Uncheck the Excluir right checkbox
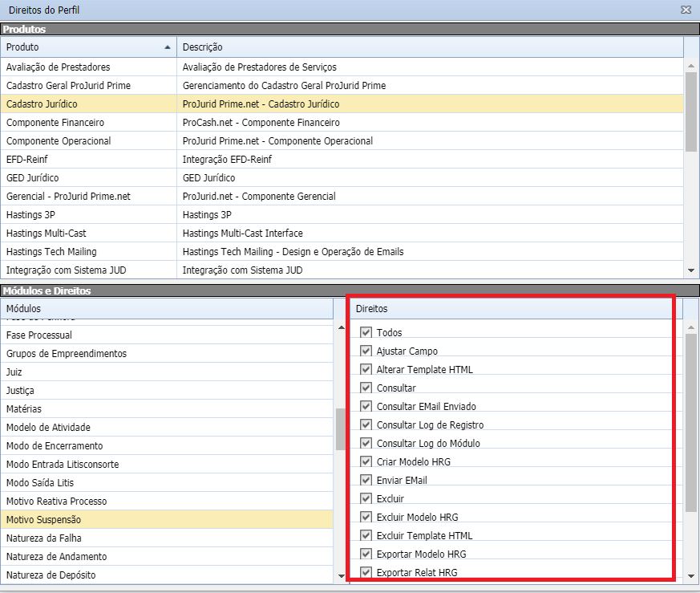Image resolution: width=700 pixels, height=593 pixels. point(366,498)
